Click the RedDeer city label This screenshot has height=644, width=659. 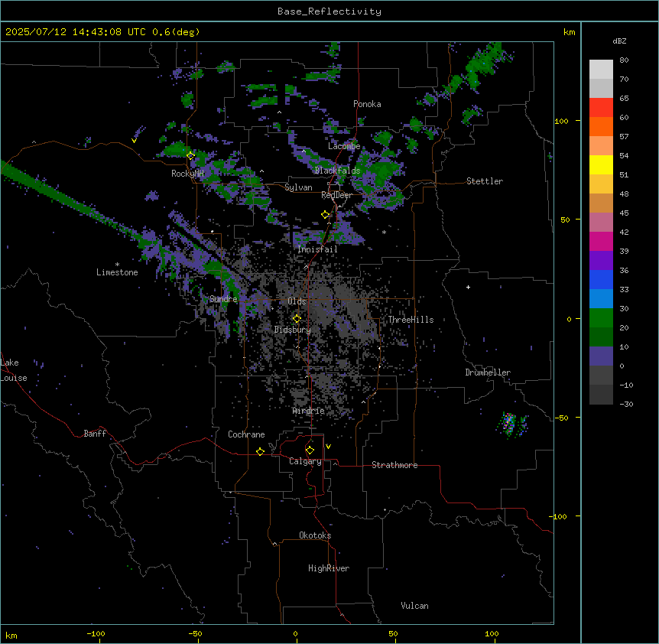click(336, 195)
